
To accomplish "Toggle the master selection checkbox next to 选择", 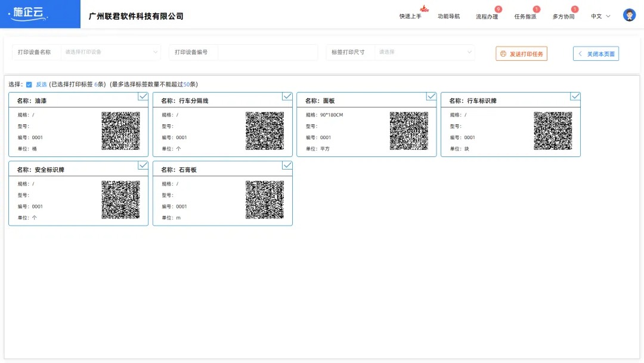I will tap(29, 84).
